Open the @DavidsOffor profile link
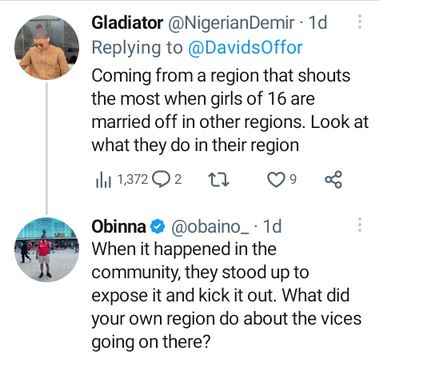Viewport: 444px width, 386px height. [x=245, y=48]
